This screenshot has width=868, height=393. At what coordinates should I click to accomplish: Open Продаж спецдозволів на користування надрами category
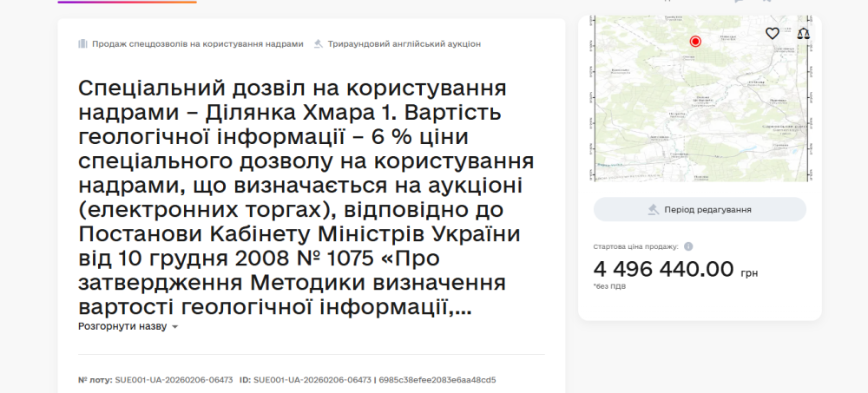[x=198, y=43]
